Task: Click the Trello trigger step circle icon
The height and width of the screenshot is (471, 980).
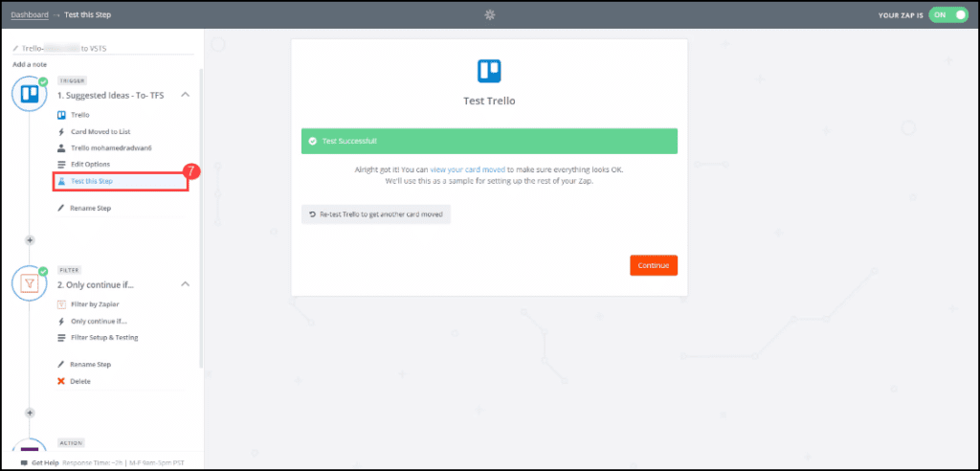Action: point(29,95)
